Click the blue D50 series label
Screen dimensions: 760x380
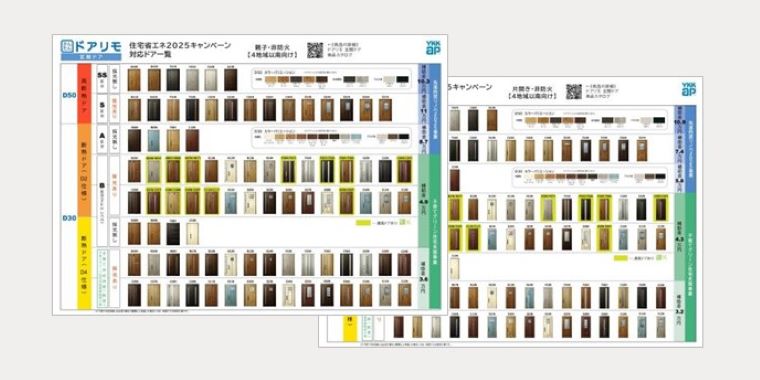coord(69,95)
